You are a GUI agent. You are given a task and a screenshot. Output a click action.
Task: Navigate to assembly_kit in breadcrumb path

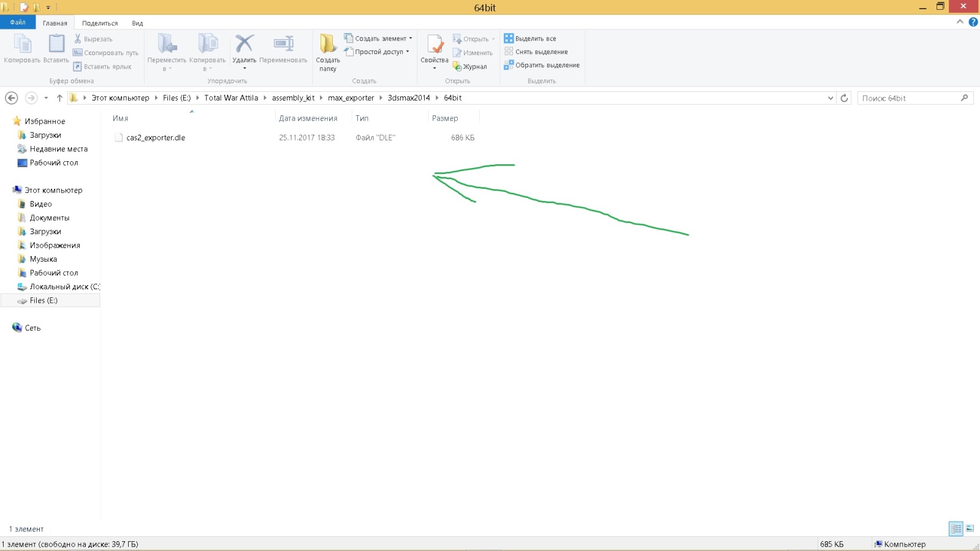tap(293, 98)
